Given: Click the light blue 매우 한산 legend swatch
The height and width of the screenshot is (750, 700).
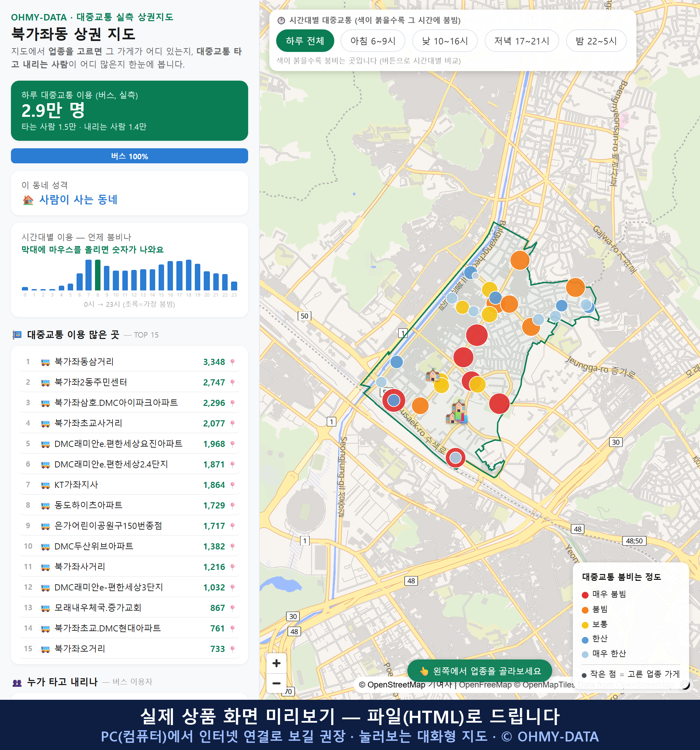Looking at the screenshot, I should (585, 655).
